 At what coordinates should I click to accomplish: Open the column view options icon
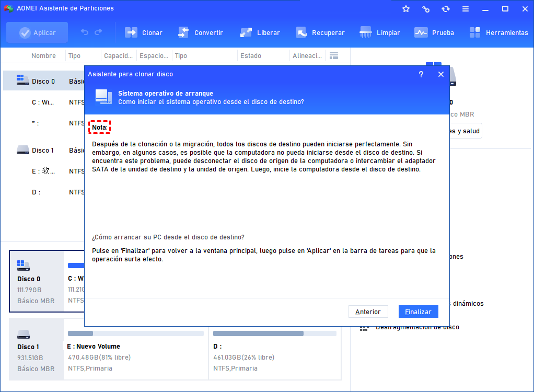pos(334,56)
